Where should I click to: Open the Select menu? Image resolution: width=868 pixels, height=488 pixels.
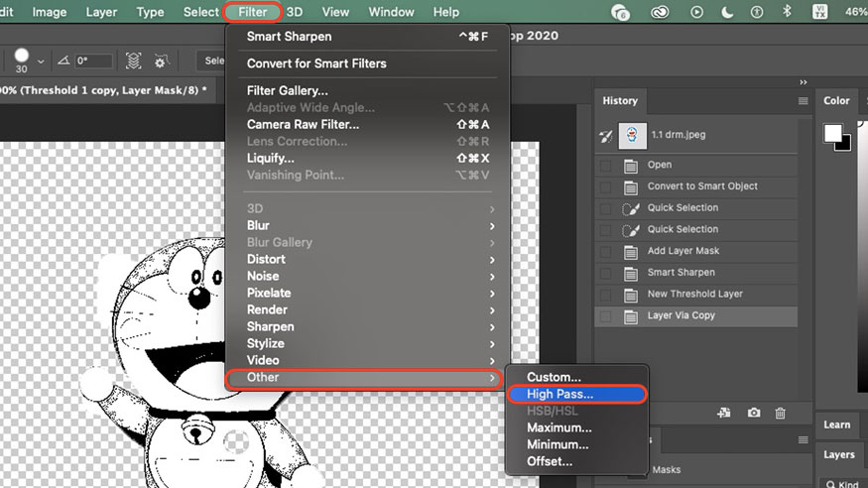coord(201,12)
